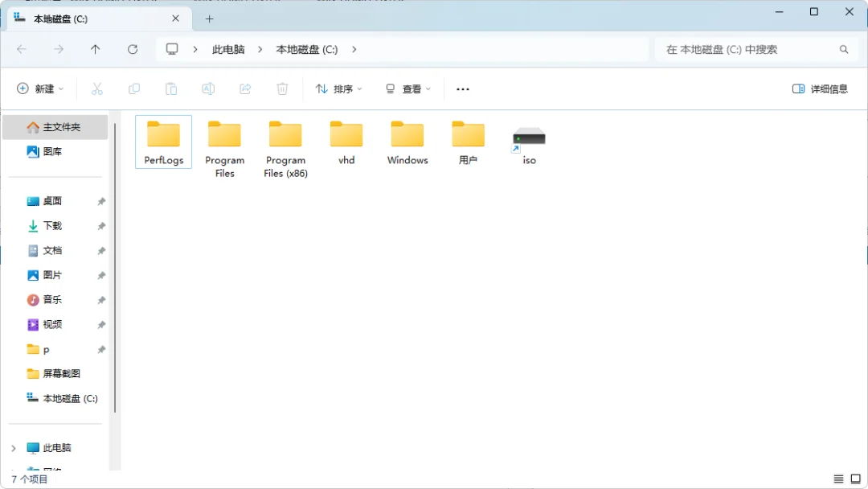Unpin 音乐 using its pin icon

point(101,300)
